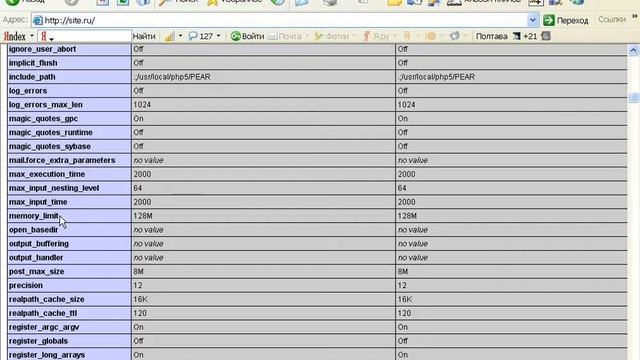Click the log_errors directive cell
Viewport: 640px width, 360px height.
[69, 91]
